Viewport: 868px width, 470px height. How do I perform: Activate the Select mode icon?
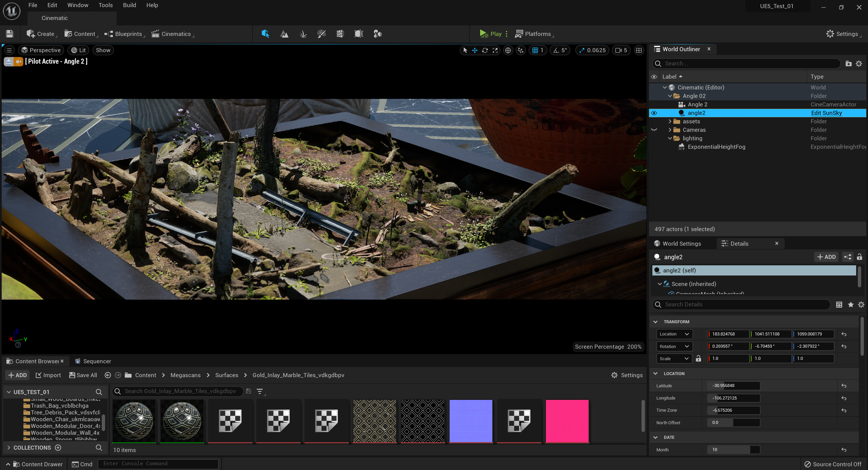tap(265, 34)
